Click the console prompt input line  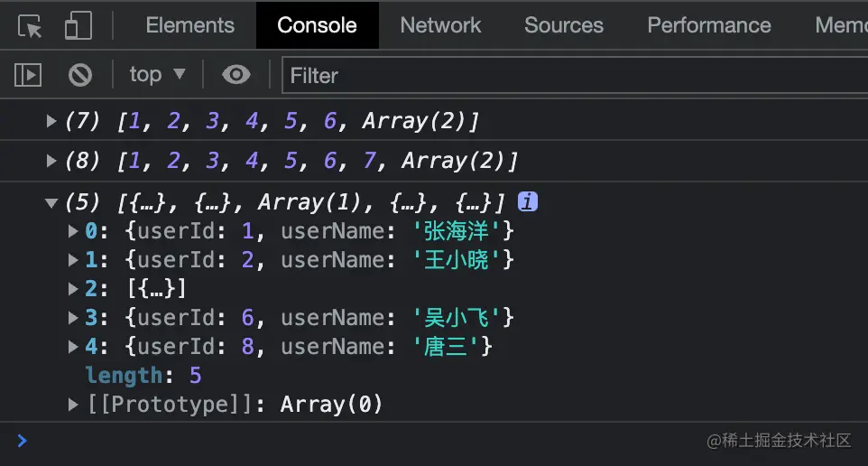click(361, 441)
